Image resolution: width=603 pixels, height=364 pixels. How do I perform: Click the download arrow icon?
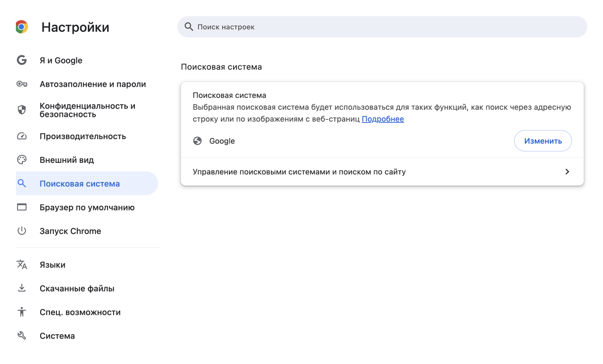(22, 288)
